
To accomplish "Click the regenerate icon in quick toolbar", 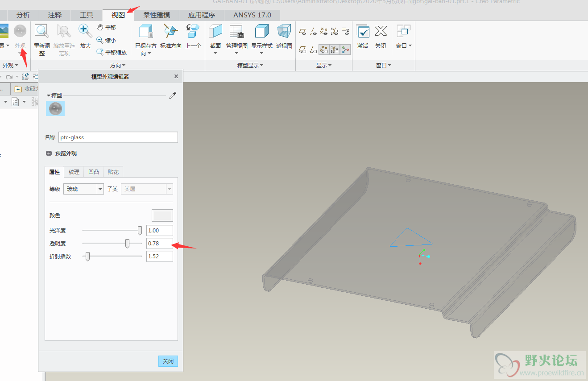I will click(x=25, y=77).
